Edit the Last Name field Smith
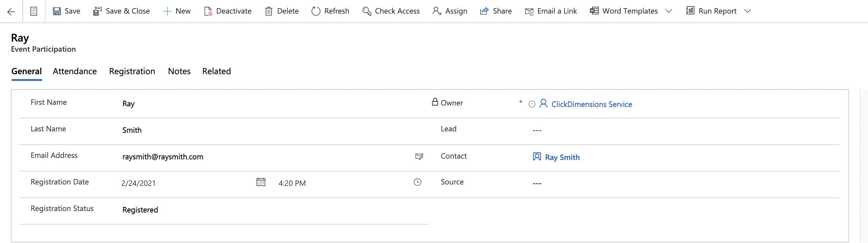 (272, 130)
